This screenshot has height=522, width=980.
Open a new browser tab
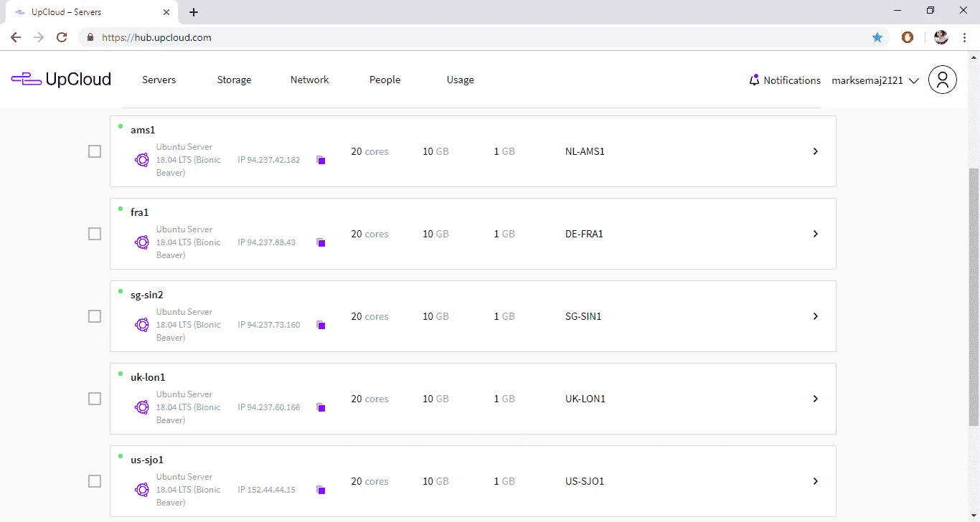[194, 12]
